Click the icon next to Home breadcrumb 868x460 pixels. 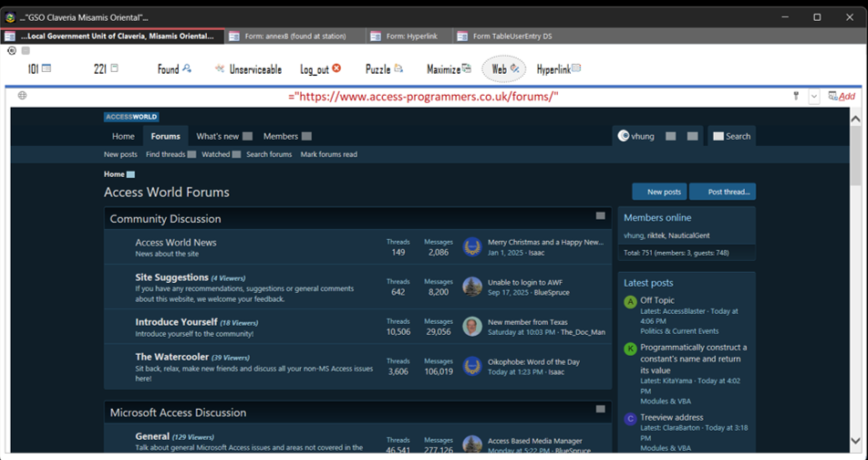(x=130, y=174)
